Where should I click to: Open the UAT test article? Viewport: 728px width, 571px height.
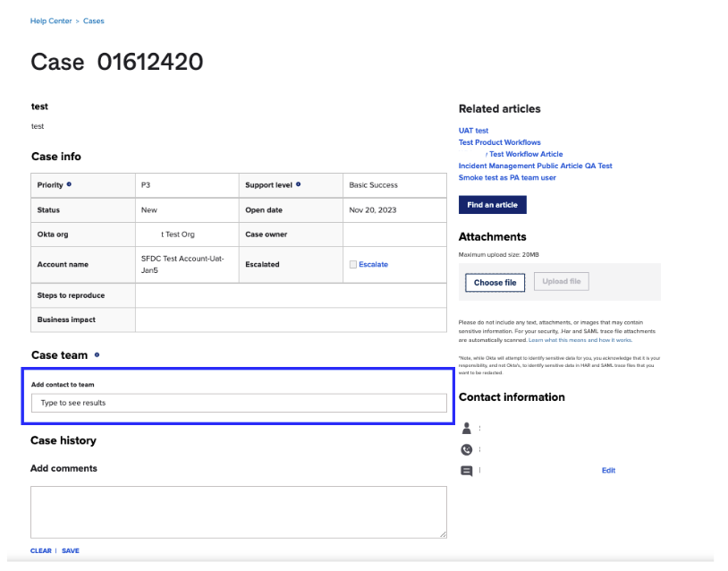[473, 130]
